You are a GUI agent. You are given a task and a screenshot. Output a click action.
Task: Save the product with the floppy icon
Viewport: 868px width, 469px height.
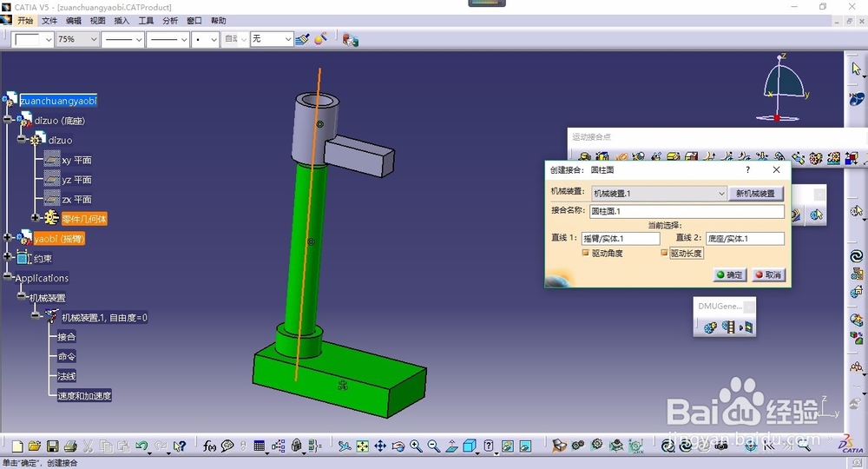(x=53, y=446)
